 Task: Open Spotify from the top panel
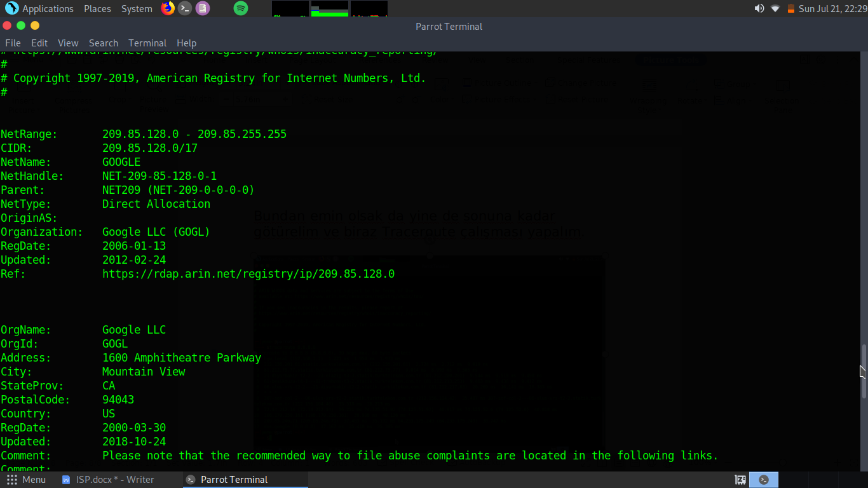(x=241, y=8)
